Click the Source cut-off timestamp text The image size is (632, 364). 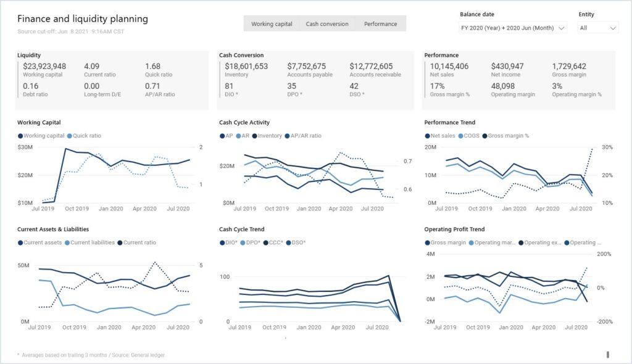point(70,31)
